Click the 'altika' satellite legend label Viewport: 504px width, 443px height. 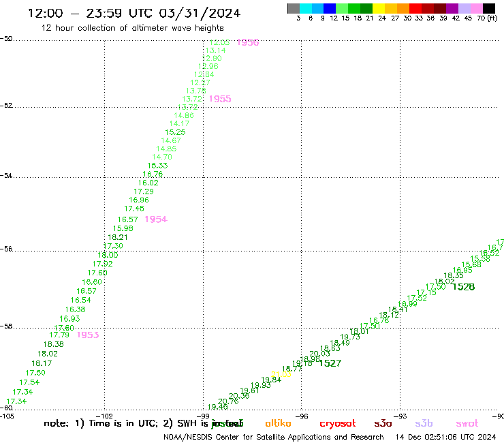(x=278, y=423)
